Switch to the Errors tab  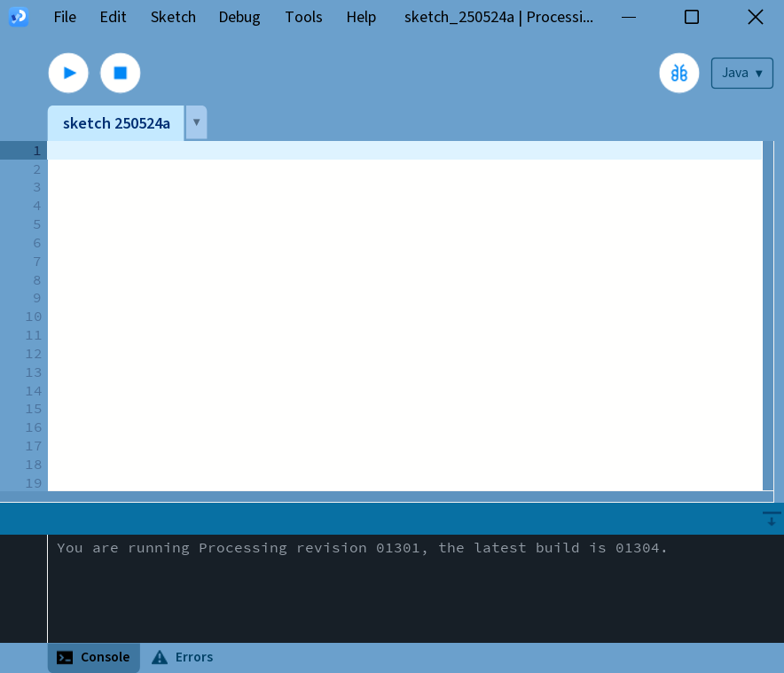coord(183,657)
